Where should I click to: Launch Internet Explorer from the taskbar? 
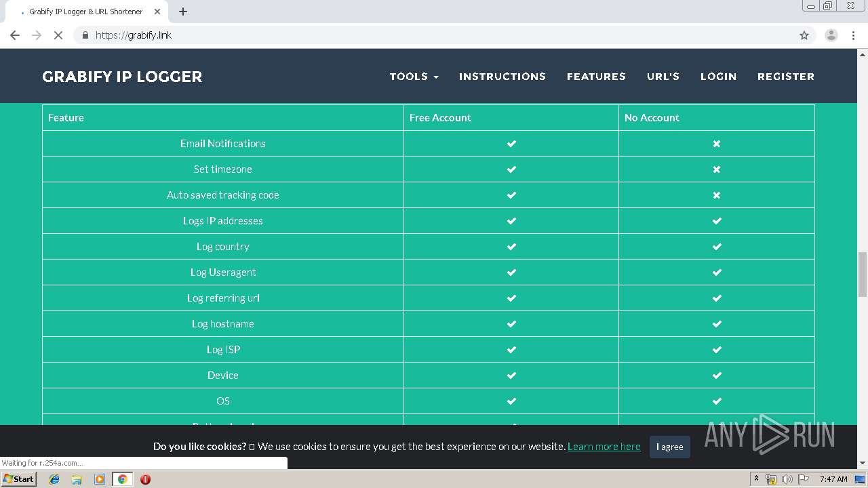click(54, 479)
